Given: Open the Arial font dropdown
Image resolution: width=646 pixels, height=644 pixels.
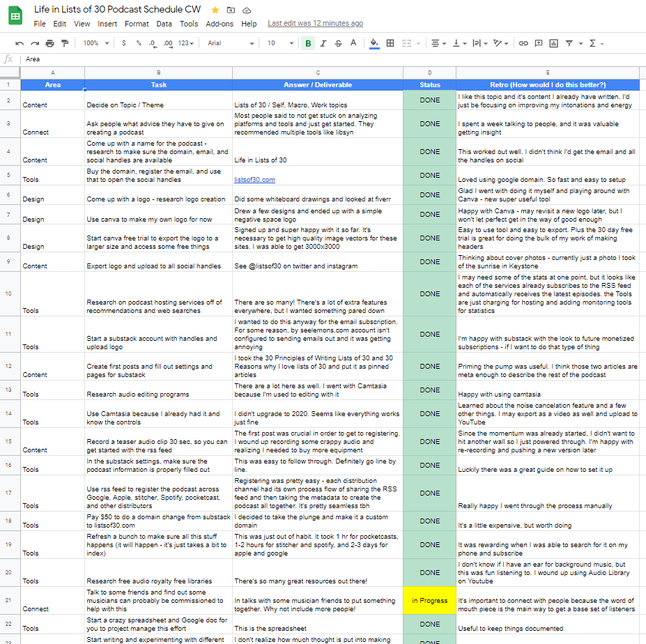Looking at the screenshot, I should (230, 43).
